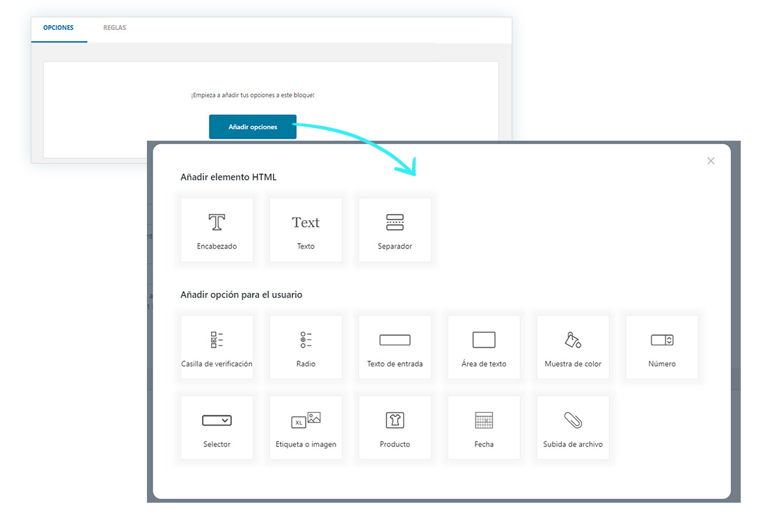Screen dimensions: 770x532
Task: Click 'Añadir opción para el usuario' heading
Action: [x=241, y=295]
